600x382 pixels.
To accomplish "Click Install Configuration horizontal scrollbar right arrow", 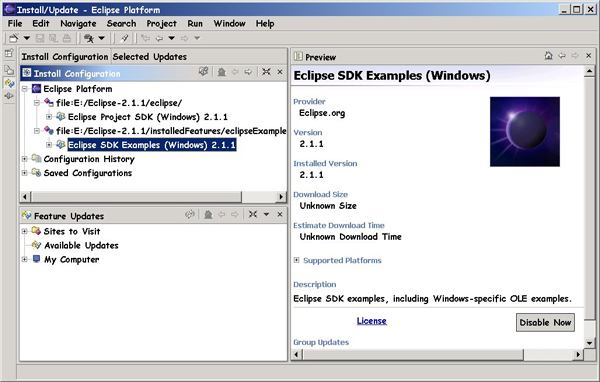I will 281,197.
